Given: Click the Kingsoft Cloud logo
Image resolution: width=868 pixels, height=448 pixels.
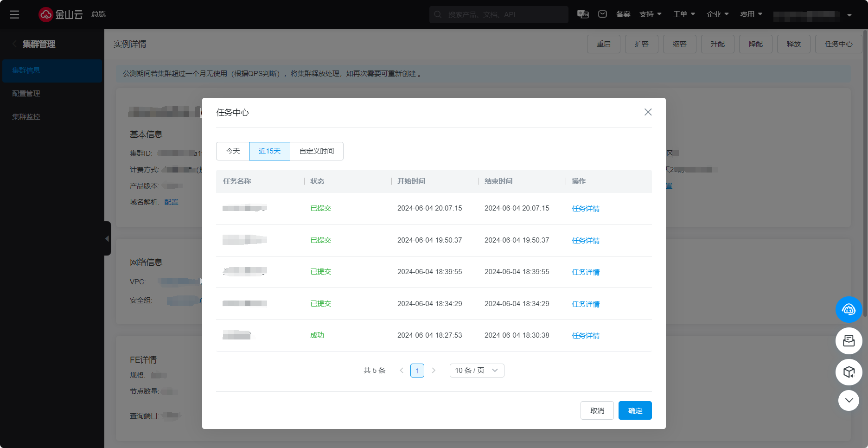Looking at the screenshot, I should [60, 14].
